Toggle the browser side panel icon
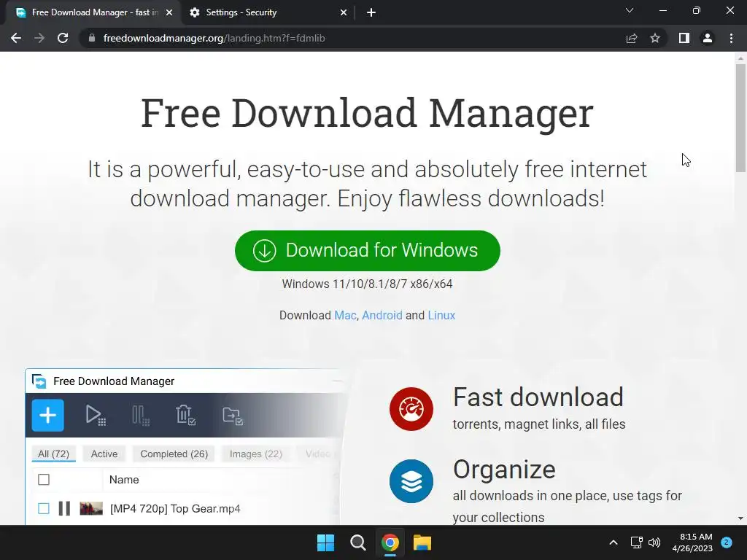Screen dimensions: 747x560 pos(684,38)
